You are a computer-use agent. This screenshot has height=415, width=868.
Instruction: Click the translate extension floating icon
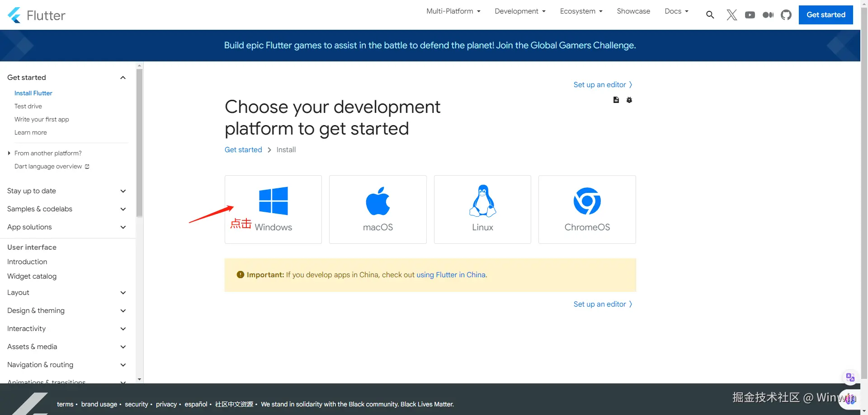850,378
